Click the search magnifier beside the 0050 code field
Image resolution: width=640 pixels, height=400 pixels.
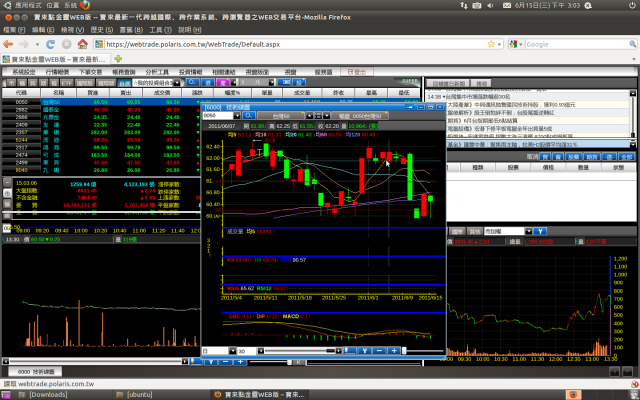pos(249,116)
